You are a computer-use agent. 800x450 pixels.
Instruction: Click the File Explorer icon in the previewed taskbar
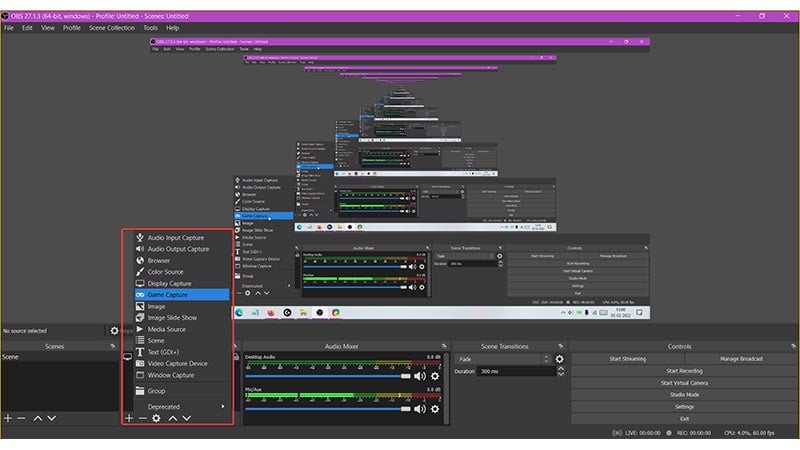[303, 313]
